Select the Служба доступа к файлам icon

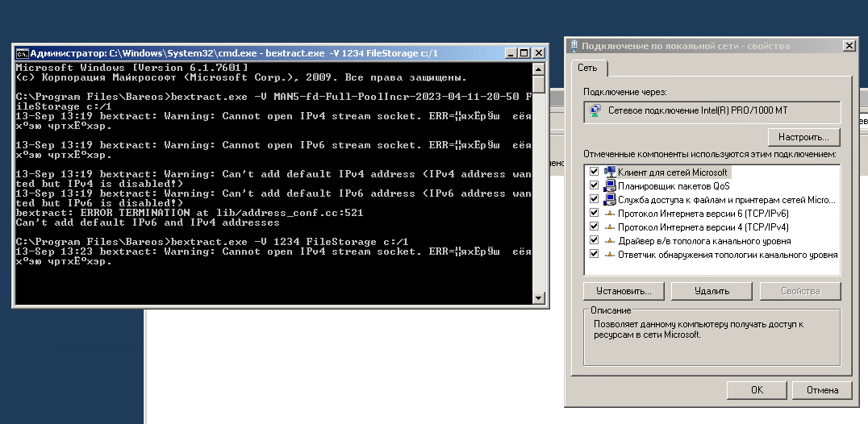pyautogui.click(x=610, y=200)
